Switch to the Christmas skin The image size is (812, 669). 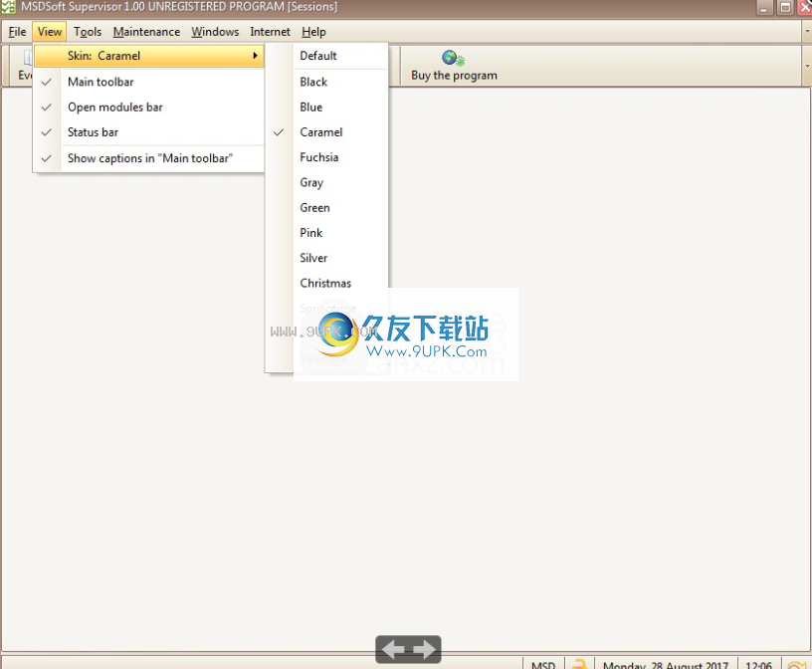pyautogui.click(x=326, y=283)
